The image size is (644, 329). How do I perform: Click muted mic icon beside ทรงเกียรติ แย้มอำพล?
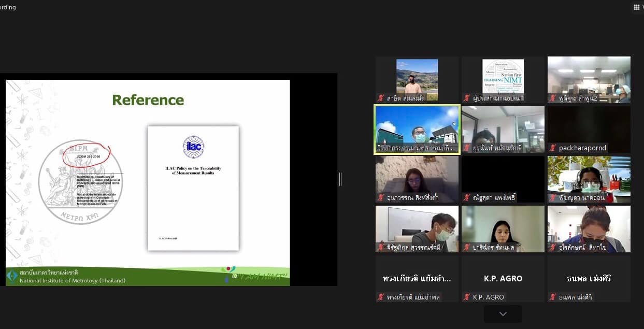[381, 297]
